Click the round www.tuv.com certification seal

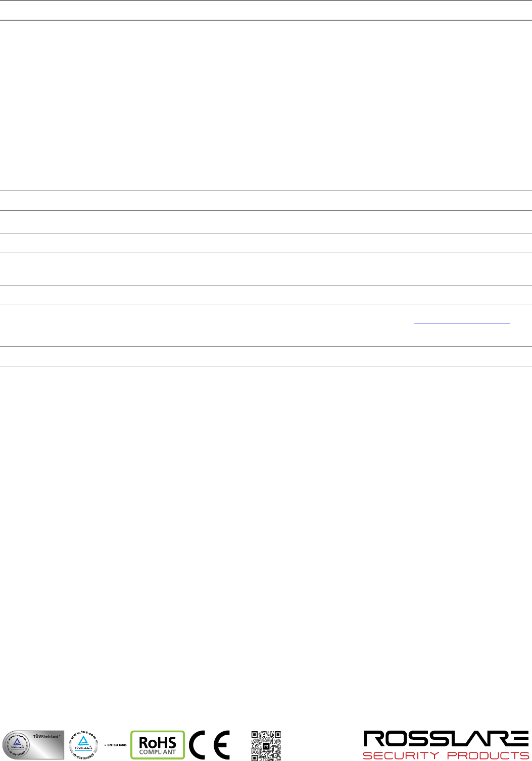coord(83,745)
